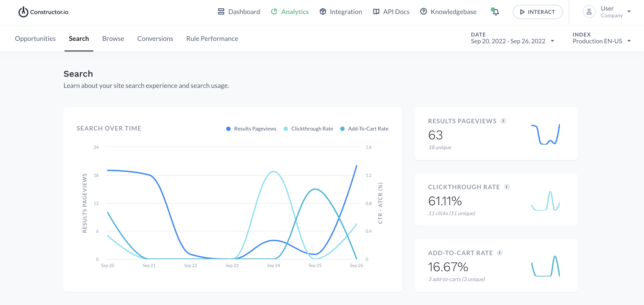Toggle the Results Pageviews legend series
This screenshot has width=644, height=305.
click(251, 129)
